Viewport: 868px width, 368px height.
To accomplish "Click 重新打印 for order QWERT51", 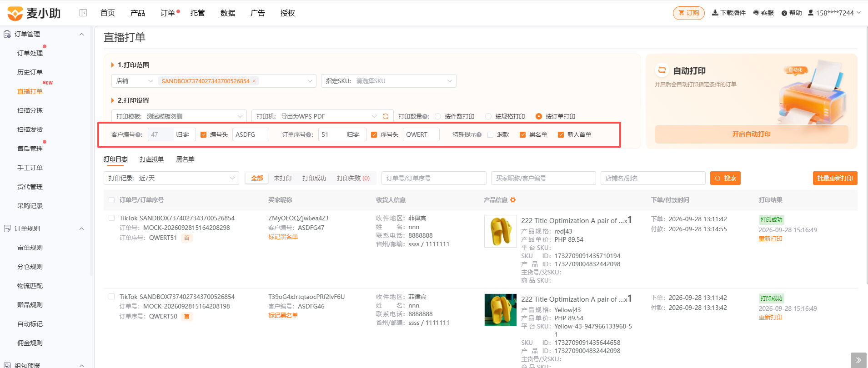I will pos(771,239).
